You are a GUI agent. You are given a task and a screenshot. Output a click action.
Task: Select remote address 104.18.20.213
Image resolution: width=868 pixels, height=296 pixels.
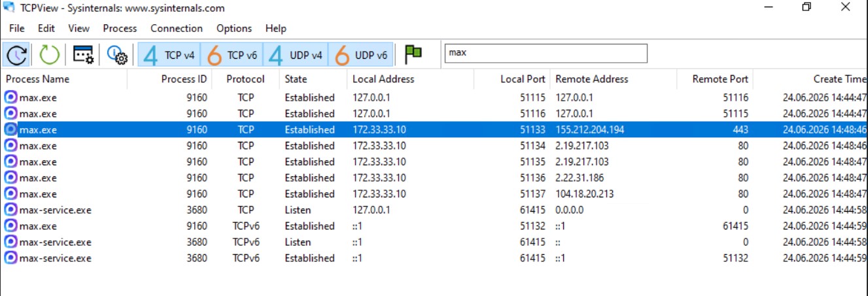(585, 194)
